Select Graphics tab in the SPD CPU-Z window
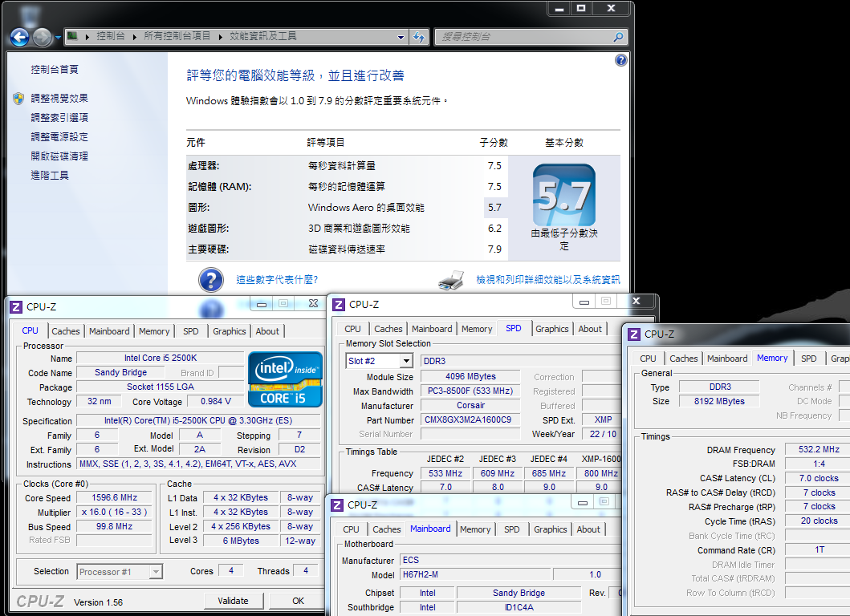850x616 pixels. point(551,329)
